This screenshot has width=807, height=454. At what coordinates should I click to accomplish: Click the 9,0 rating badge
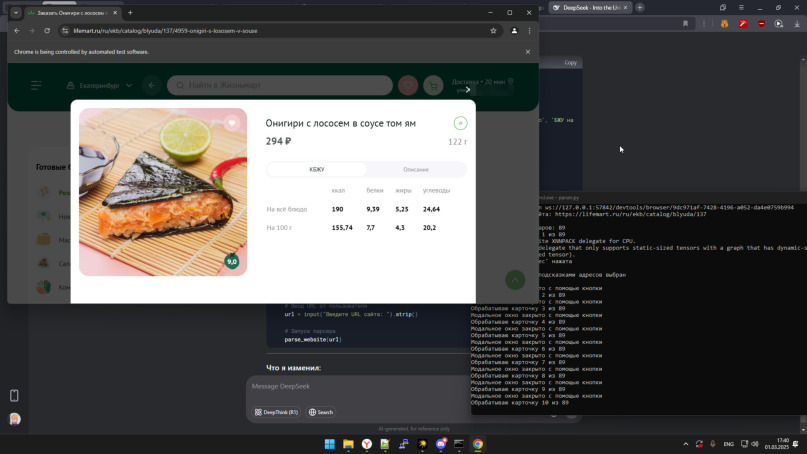tap(232, 261)
